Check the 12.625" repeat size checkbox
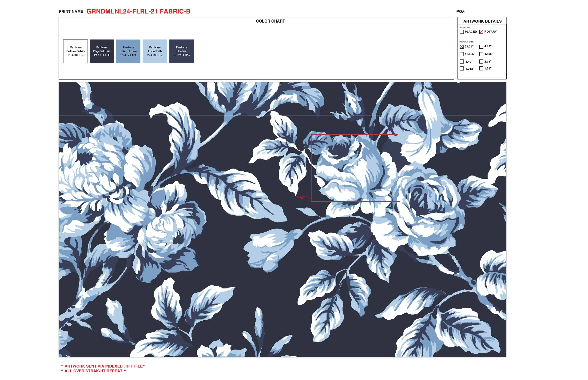 click(x=462, y=54)
